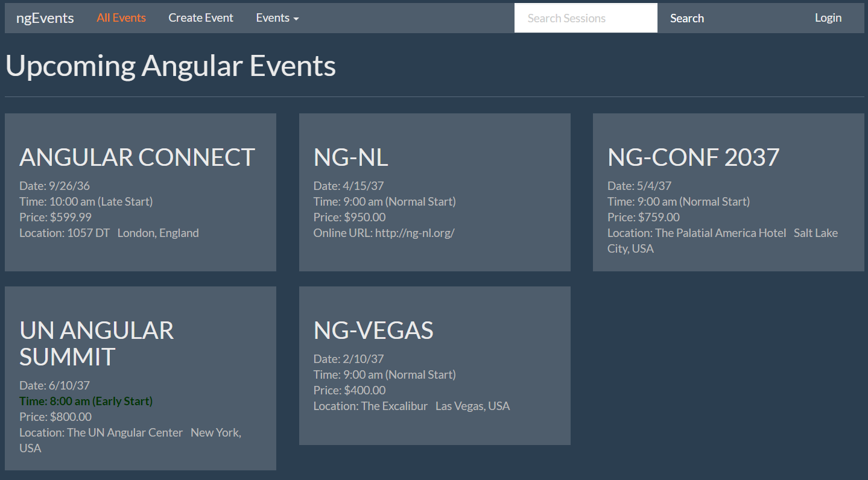Open the ngEvents brand link
This screenshot has width=868, height=480.
[45, 18]
